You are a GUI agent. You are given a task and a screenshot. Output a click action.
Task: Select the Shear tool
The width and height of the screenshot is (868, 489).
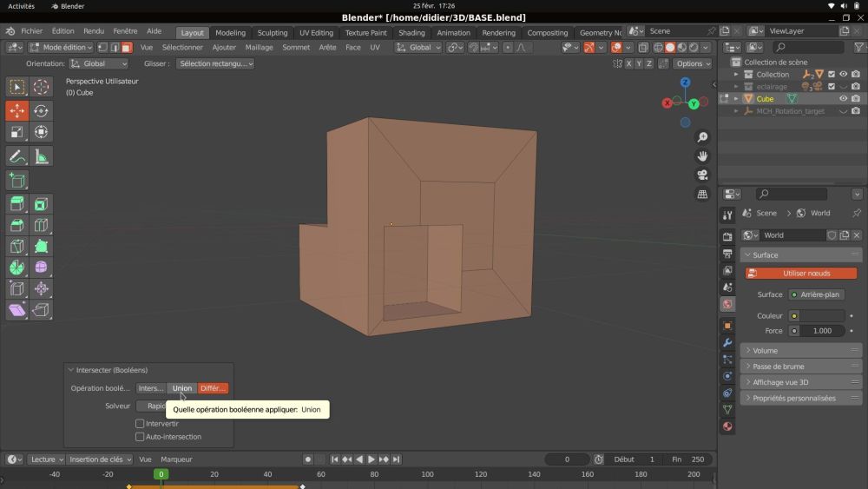pos(17,309)
